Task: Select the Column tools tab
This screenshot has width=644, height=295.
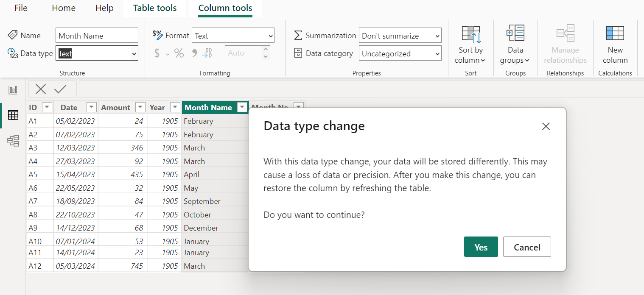Action: [225, 8]
